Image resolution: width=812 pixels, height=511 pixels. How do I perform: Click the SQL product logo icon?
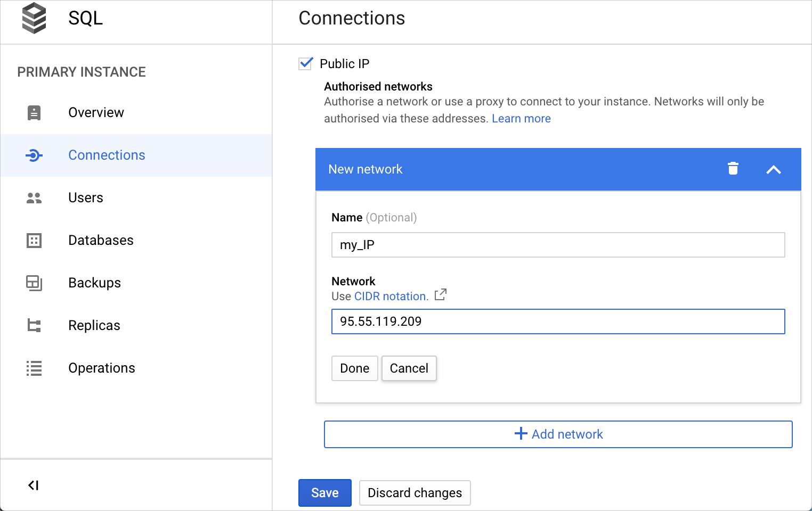tap(34, 18)
